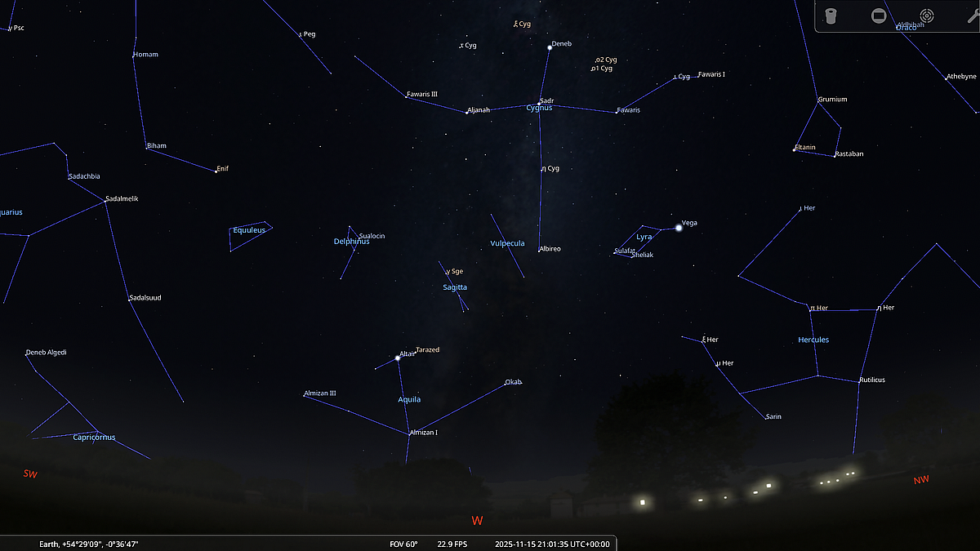Pick the star Albireo
This screenshot has height=551, width=980.
(x=539, y=249)
